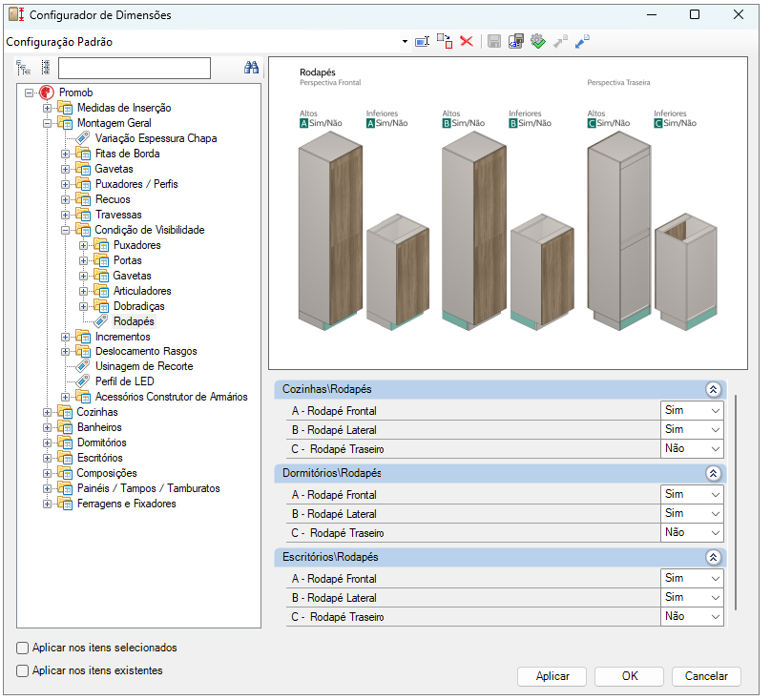Select 'Perfil de LED' tree item

124,381
